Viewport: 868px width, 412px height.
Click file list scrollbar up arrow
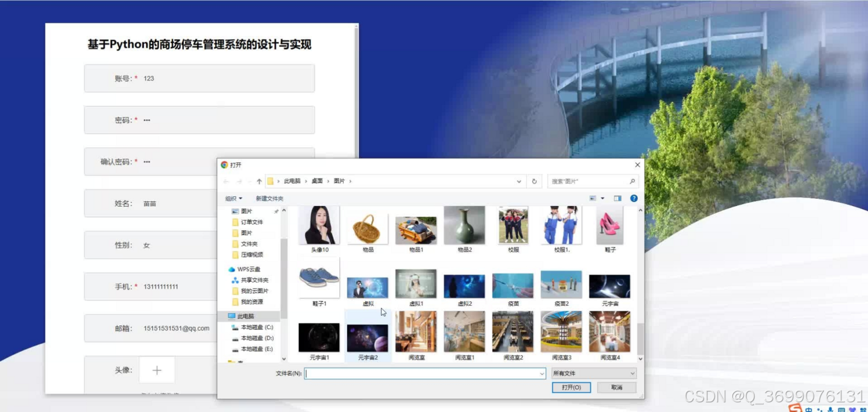(x=640, y=210)
